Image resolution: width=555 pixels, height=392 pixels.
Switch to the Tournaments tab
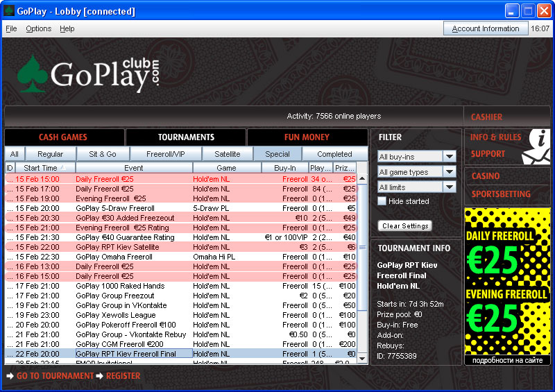(186, 137)
